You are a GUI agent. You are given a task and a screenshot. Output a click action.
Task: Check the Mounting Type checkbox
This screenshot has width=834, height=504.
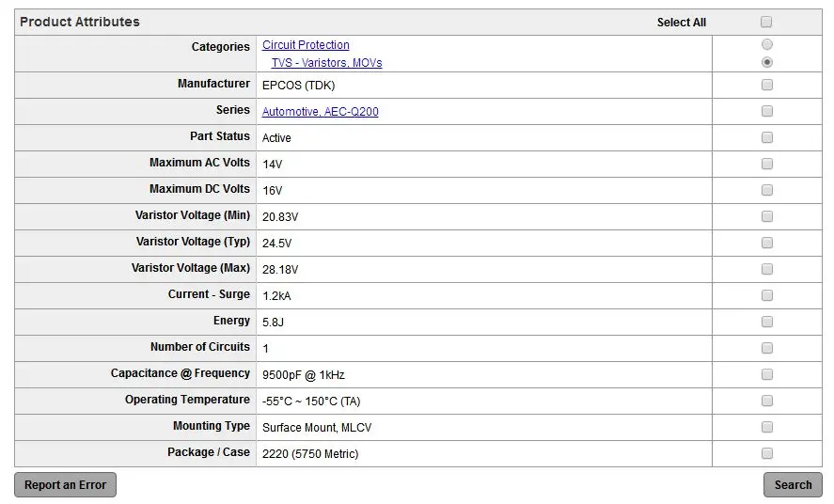[767, 427]
